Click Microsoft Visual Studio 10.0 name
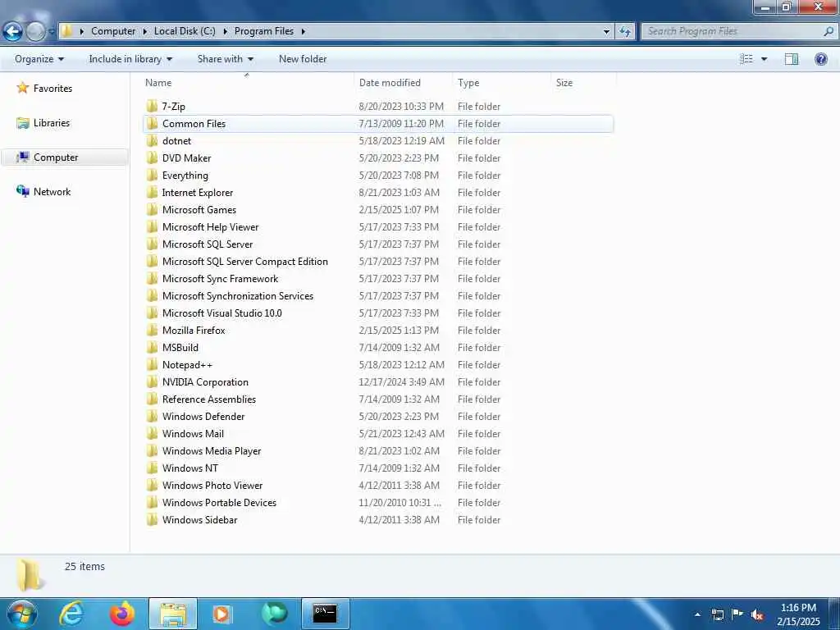 (221, 313)
